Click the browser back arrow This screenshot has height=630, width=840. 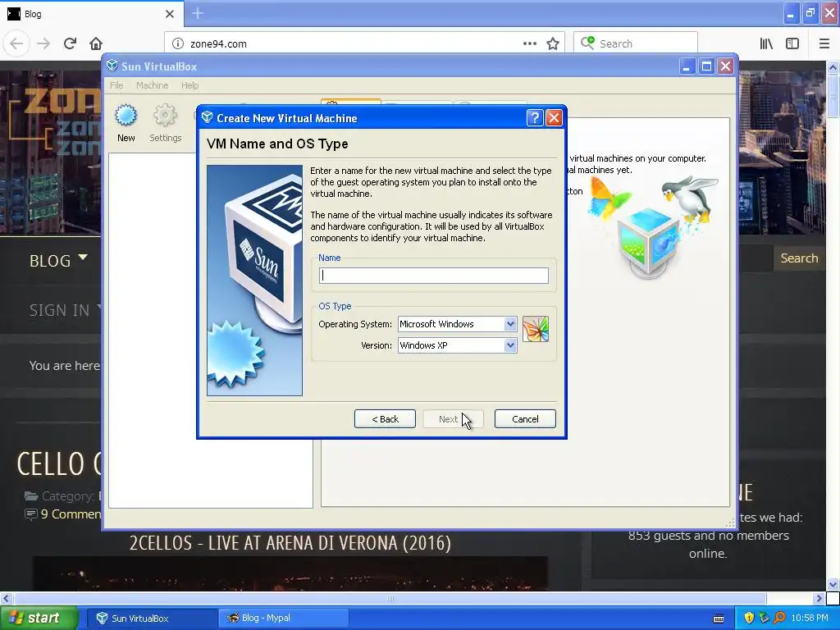pyautogui.click(x=16, y=43)
